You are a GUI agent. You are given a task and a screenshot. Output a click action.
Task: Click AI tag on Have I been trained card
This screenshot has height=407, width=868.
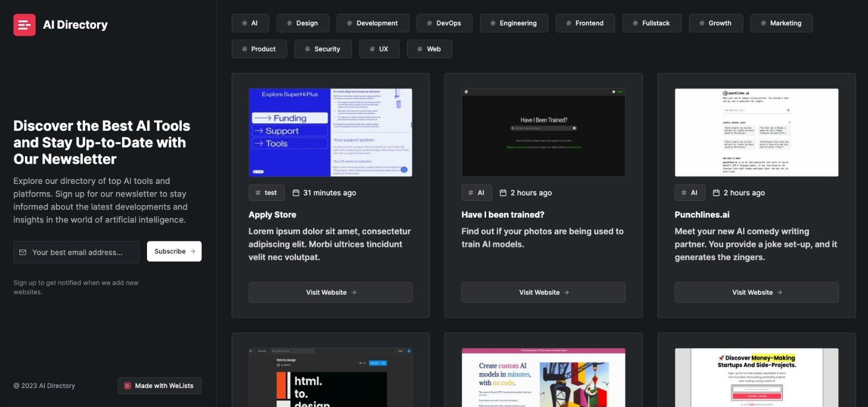pyautogui.click(x=477, y=193)
